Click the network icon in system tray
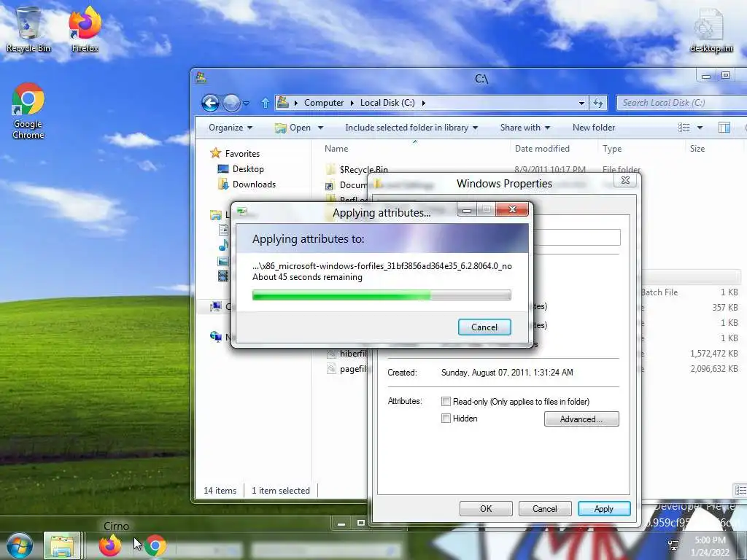The width and height of the screenshot is (747, 560). (673, 545)
